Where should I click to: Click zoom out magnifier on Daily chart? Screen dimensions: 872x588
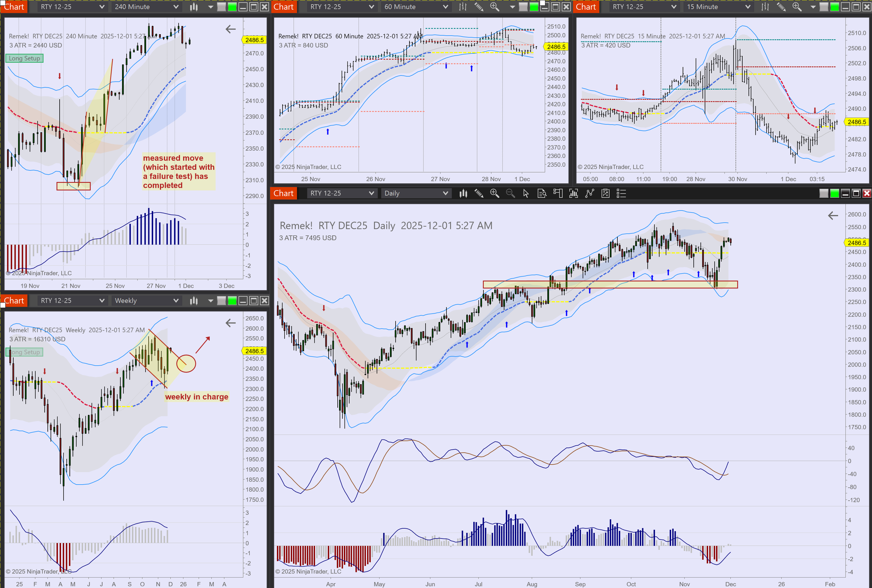coord(510,194)
